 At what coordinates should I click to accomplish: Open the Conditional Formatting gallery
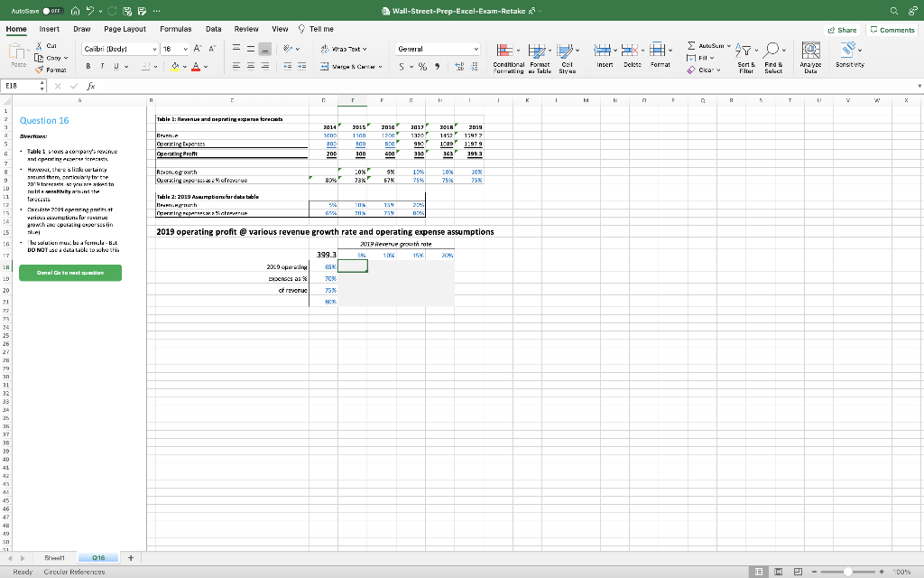507,56
